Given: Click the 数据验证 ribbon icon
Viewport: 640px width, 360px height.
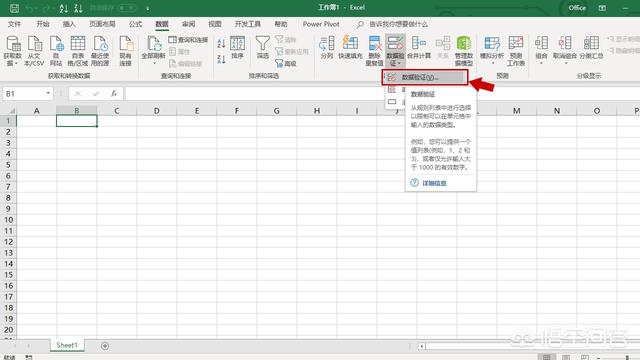Looking at the screenshot, I should pyautogui.click(x=395, y=44).
